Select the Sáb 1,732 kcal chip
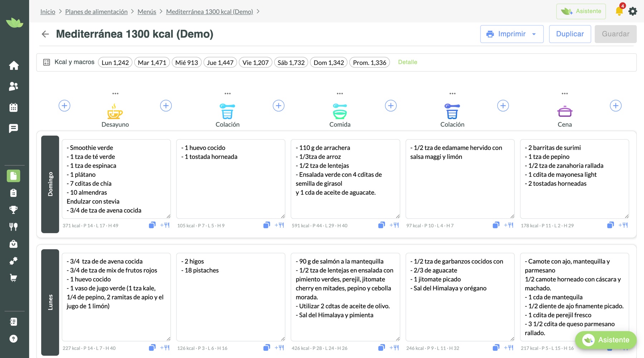Viewport: 644px width, 358px height. (x=291, y=63)
